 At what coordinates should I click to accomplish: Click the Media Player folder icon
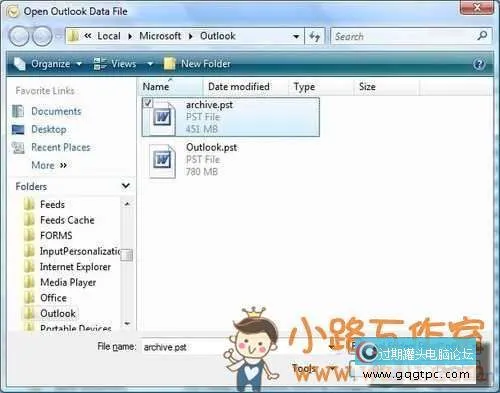point(29,282)
